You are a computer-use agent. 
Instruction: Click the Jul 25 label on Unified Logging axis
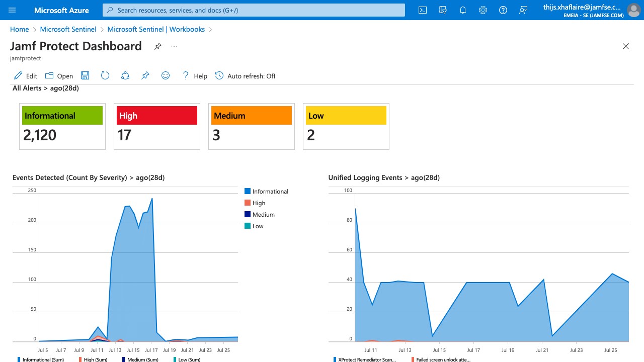tap(611, 350)
